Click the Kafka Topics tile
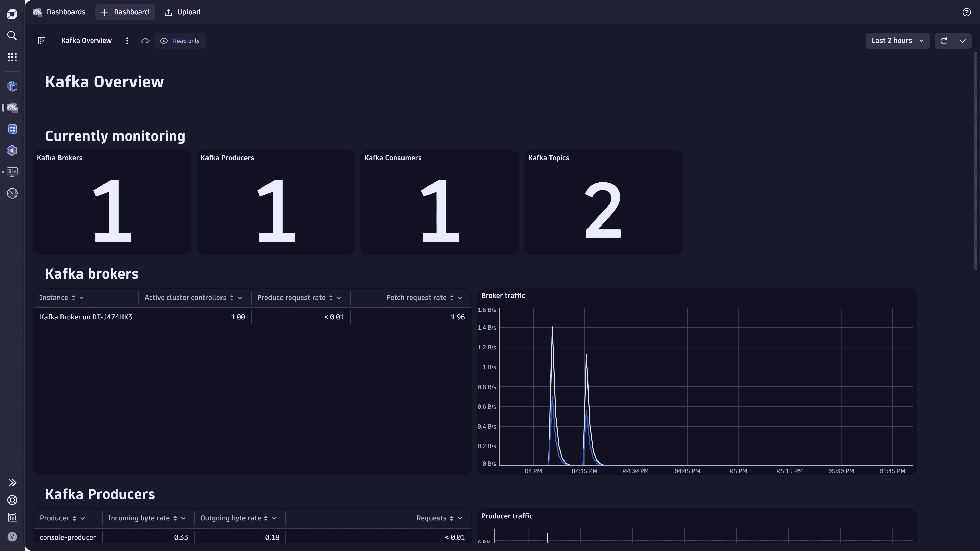Screen dimensions: 980x551 603,202
